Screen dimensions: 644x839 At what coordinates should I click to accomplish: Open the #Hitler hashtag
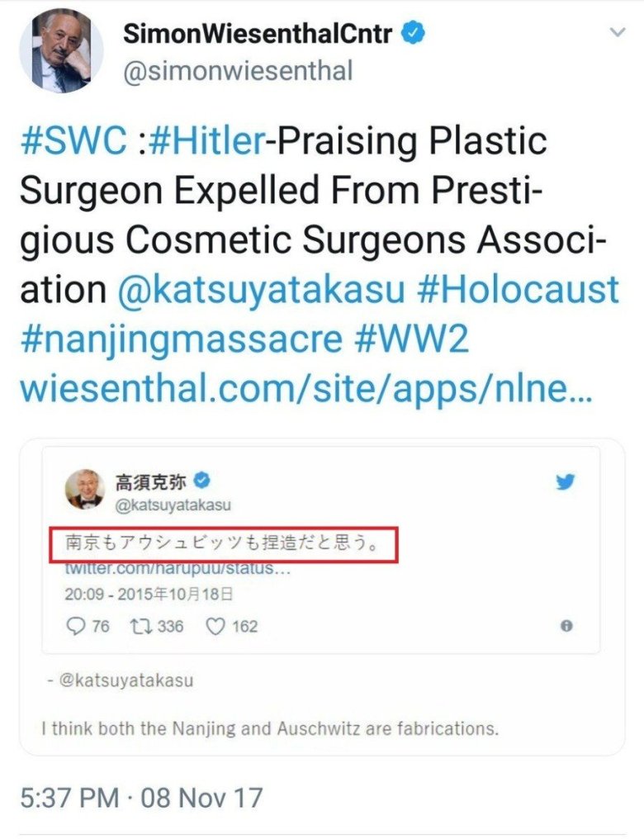point(208,140)
